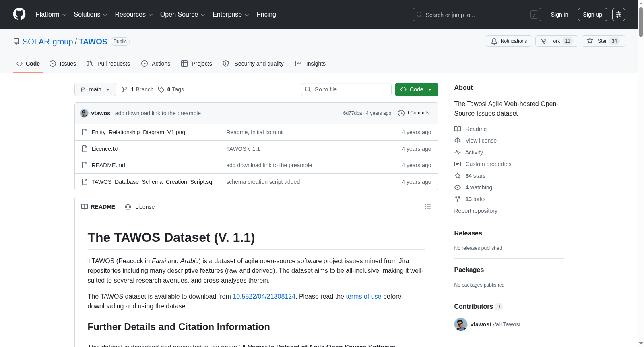Click the star icon beside 34 stars
This screenshot has height=347, width=644.
[x=458, y=176]
